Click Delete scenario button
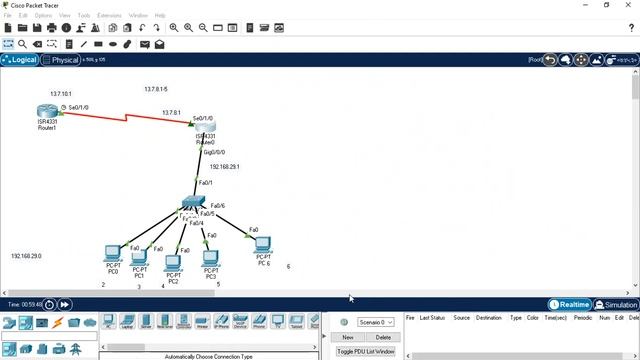 (383, 337)
